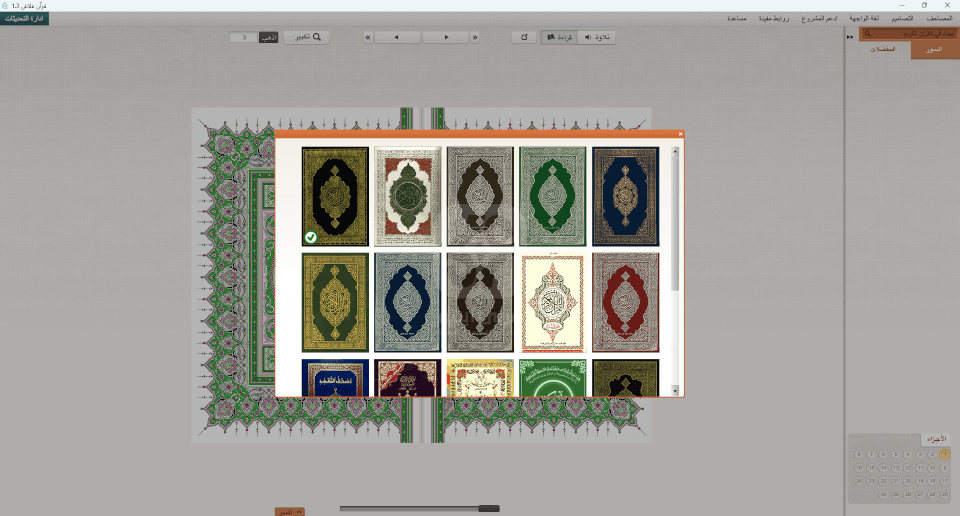
Task: Open the المصاحف menu
Action: click(x=939, y=18)
